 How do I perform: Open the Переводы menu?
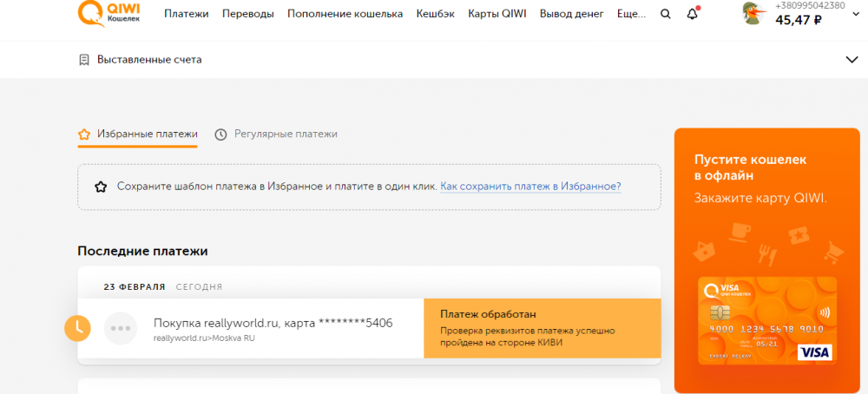click(248, 14)
